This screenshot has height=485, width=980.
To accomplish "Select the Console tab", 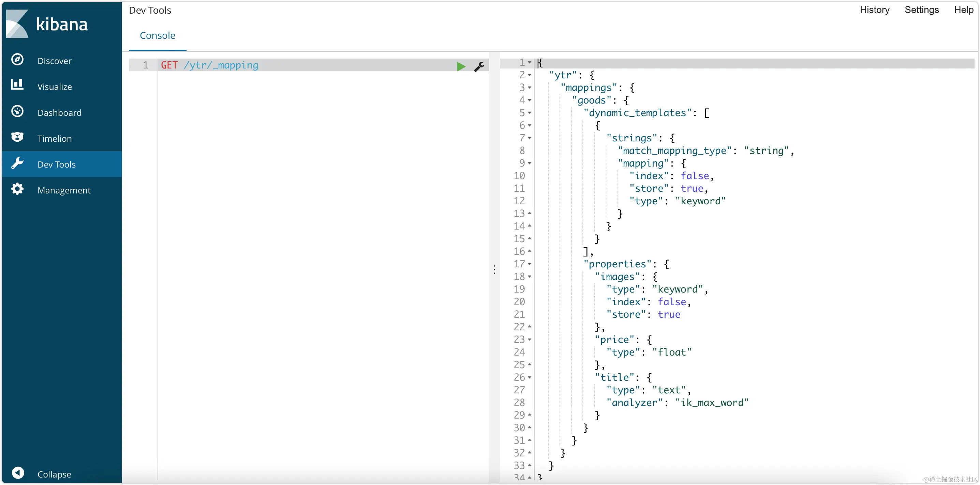I will tap(158, 36).
